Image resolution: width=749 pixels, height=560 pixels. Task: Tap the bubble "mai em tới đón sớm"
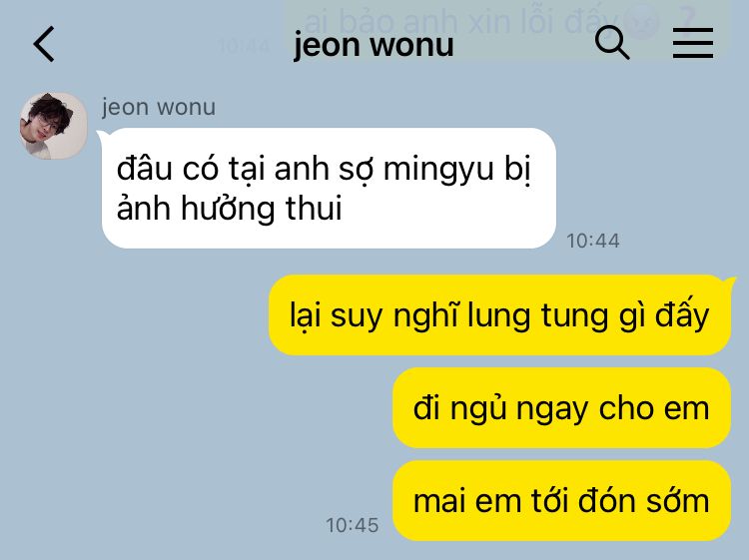click(x=561, y=501)
